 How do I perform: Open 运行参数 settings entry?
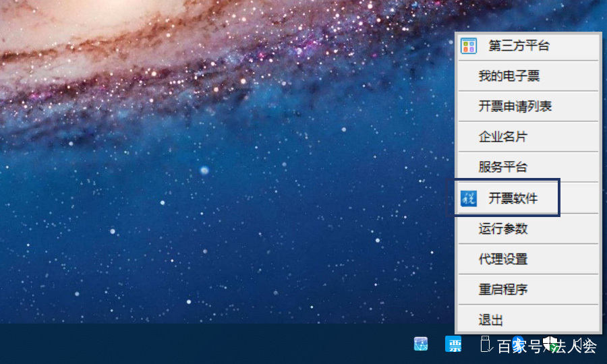pyautogui.click(x=528, y=229)
